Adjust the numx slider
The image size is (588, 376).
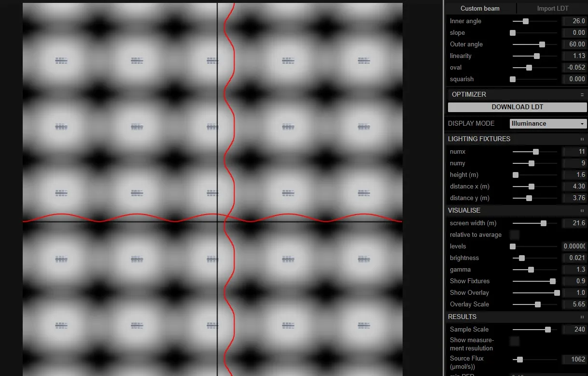click(536, 152)
